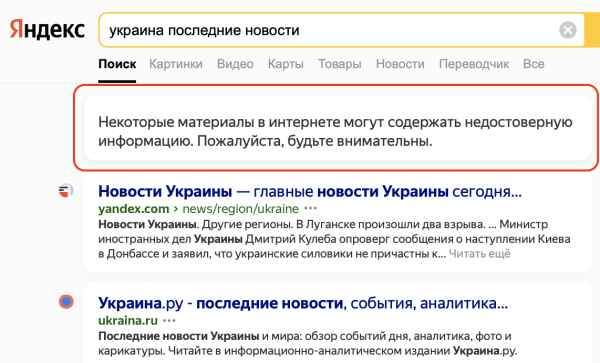Click Читать ещё to expand snippet
The height and width of the screenshot is (363, 600).
click(479, 254)
